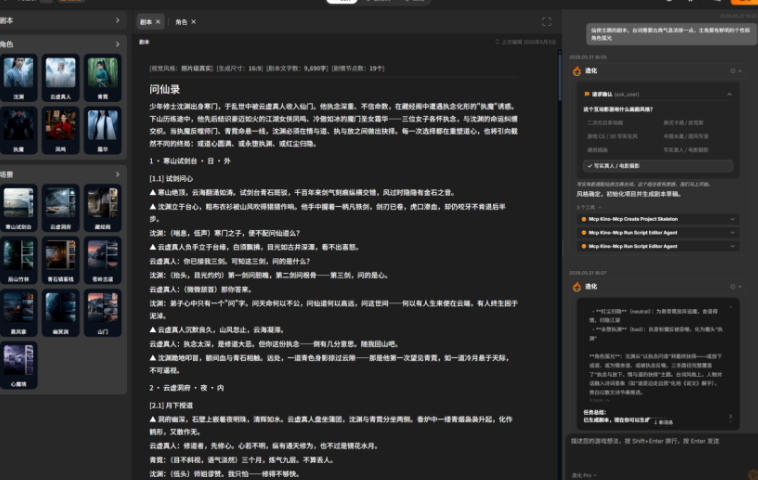Screen dimensions: 758x480
Task: Switch to the 角色 tab
Action: pos(181,22)
